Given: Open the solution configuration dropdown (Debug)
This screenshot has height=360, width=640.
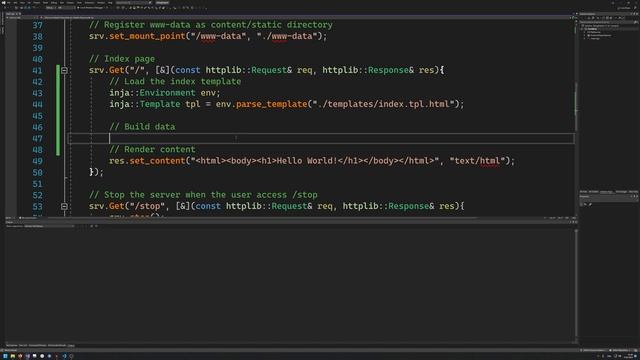Looking at the screenshot, I should pos(50,8).
